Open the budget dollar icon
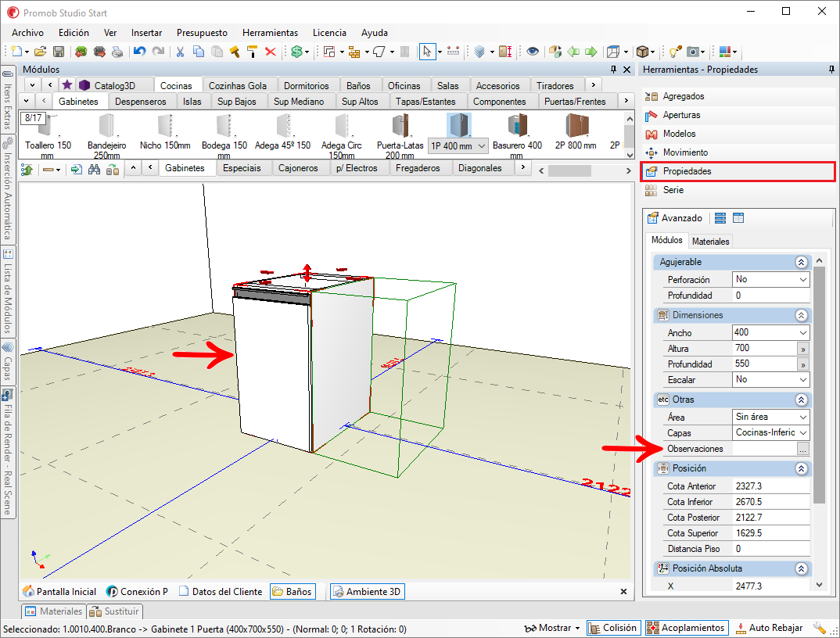 [x=296, y=52]
